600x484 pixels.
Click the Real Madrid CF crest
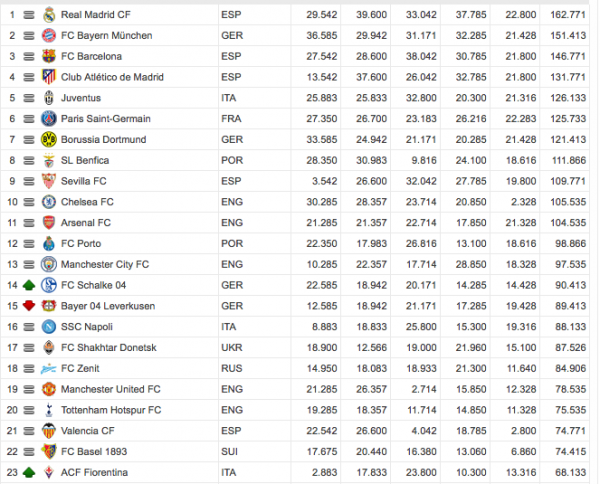pyautogui.click(x=48, y=14)
